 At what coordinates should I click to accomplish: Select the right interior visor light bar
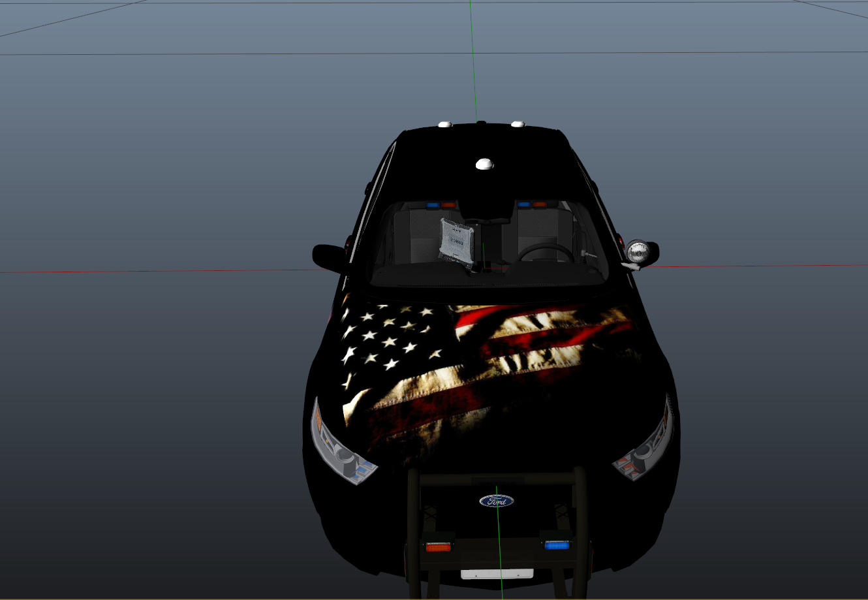pos(532,204)
